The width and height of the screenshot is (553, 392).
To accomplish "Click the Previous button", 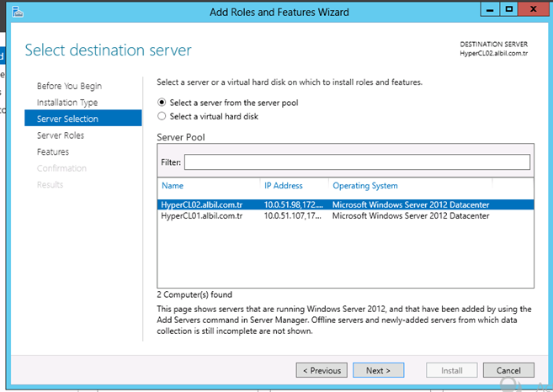I will coord(322,370).
